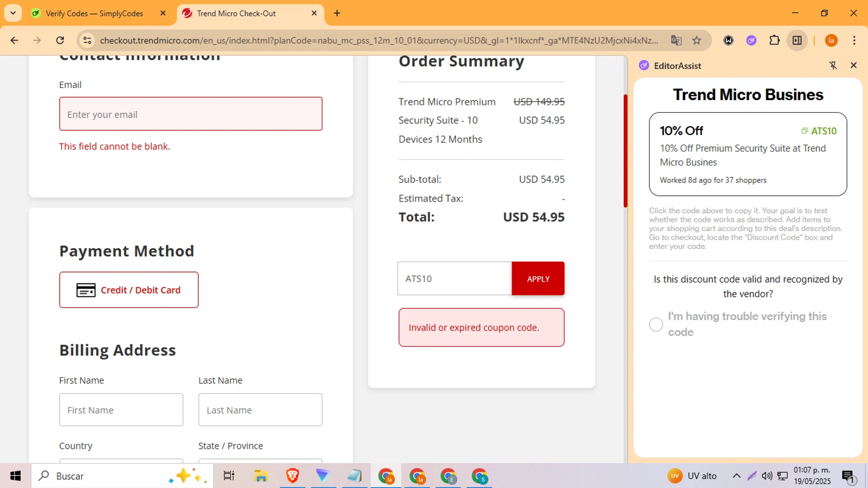
Task: Click the Buscar taskbar search box
Action: (122, 476)
